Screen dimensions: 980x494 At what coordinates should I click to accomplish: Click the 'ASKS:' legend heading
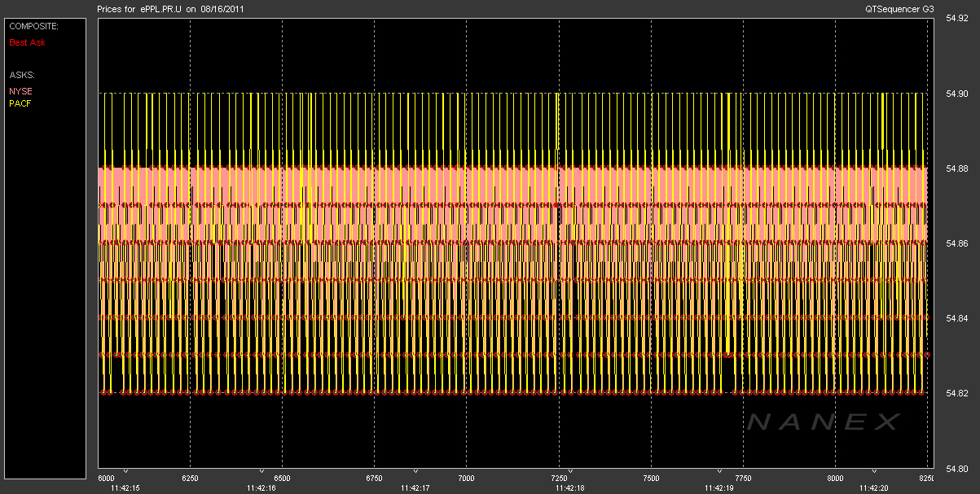point(21,75)
